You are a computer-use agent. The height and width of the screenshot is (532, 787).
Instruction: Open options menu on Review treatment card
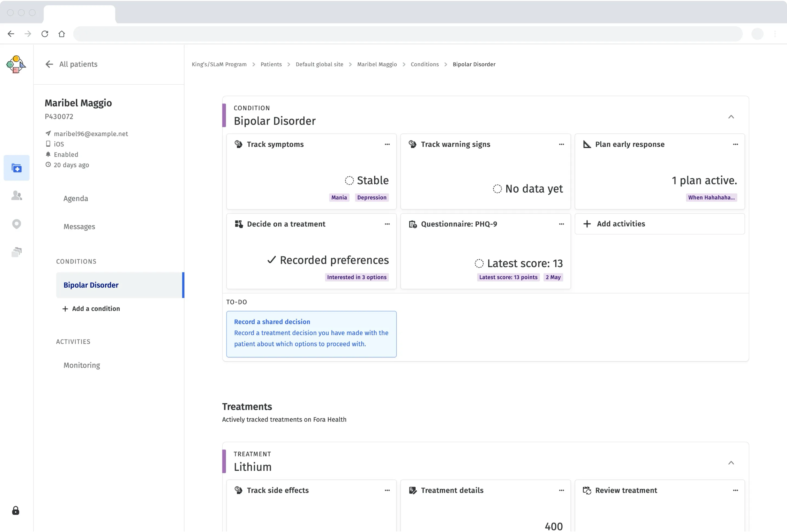(x=735, y=490)
